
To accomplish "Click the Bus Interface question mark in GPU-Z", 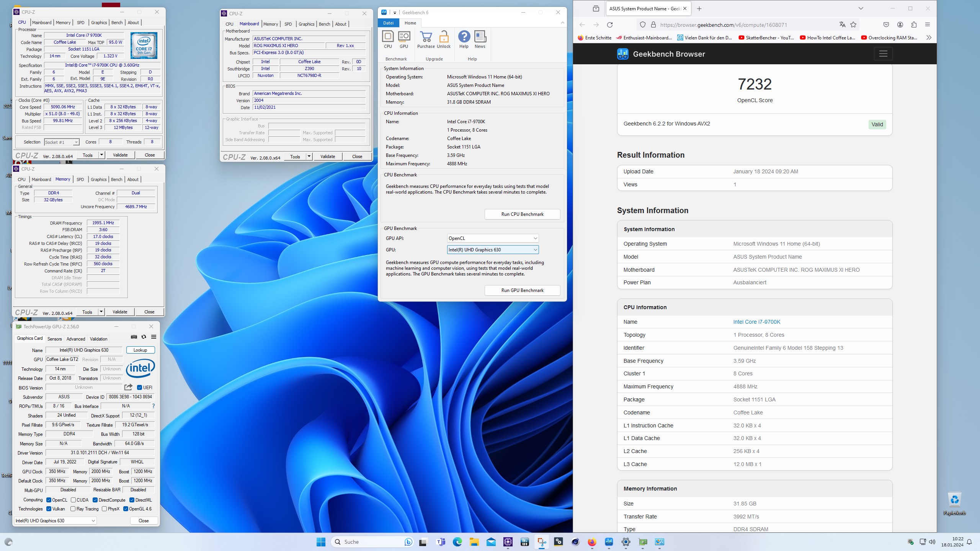I will tap(154, 406).
